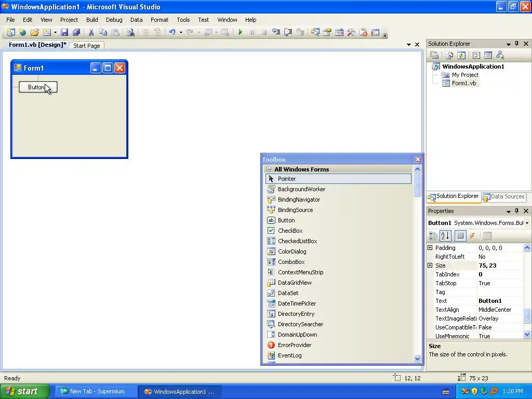Select the Pointer tool in Toolbox
Screen dimensions: 532x399
click(339, 179)
